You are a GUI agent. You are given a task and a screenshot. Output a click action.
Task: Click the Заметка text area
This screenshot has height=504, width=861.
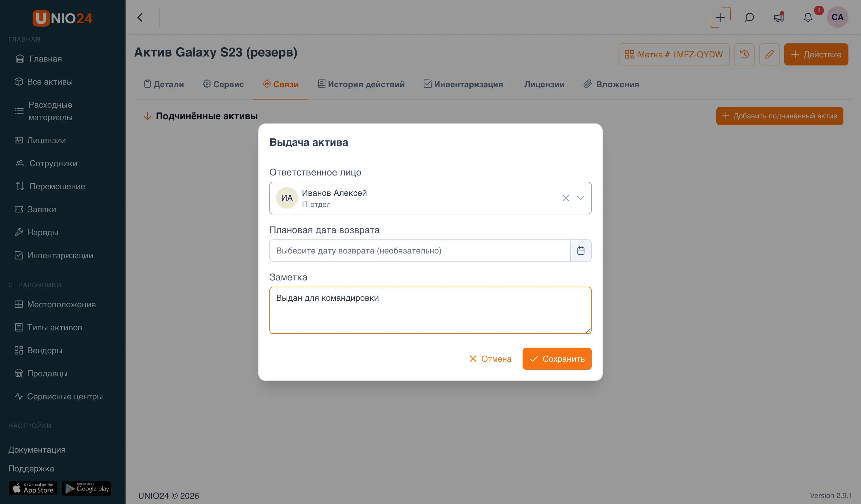pyautogui.click(x=430, y=310)
